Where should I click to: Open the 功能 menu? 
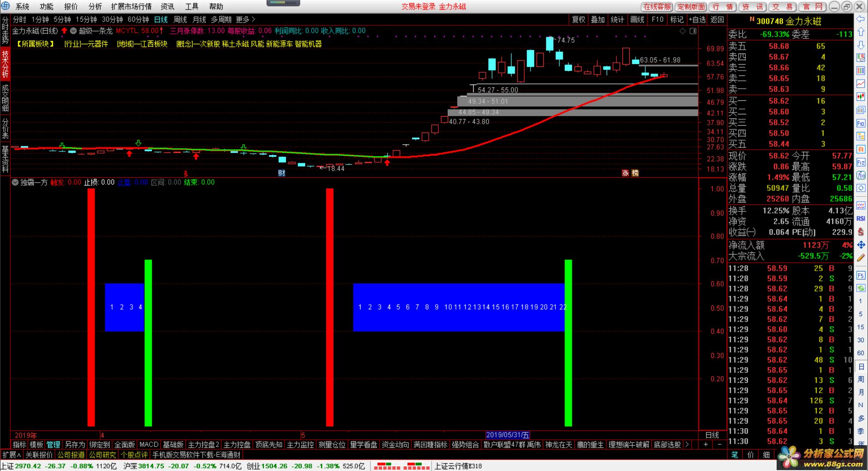click(46, 6)
